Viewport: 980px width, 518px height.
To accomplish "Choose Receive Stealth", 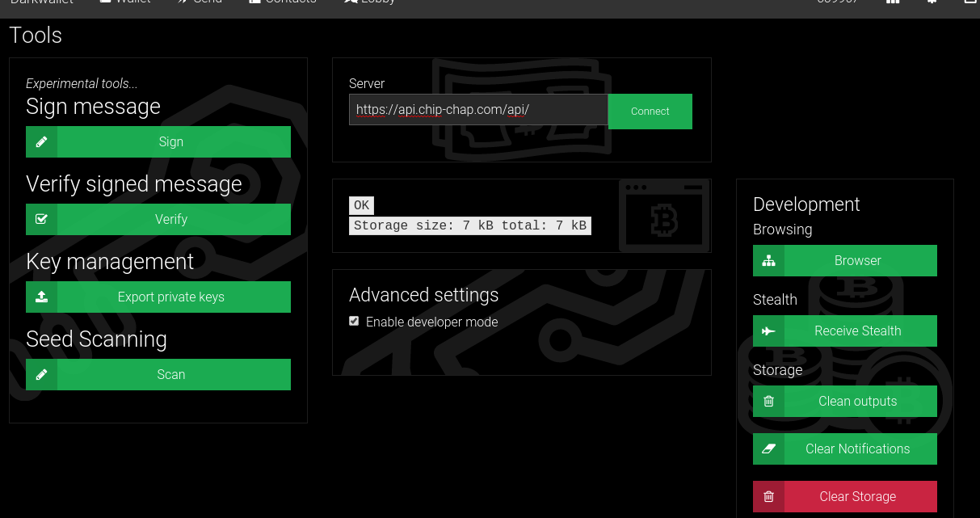I will tap(858, 331).
